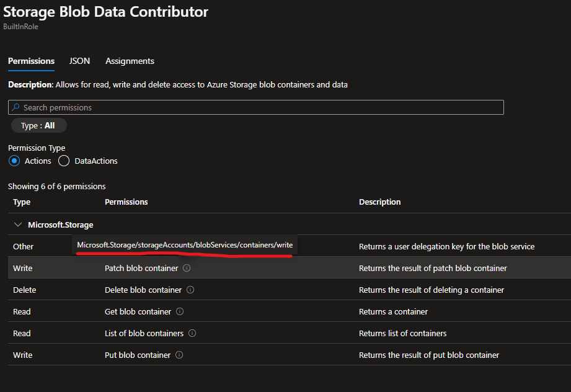Select the List of blob containers permission
Image resolution: width=571 pixels, height=392 pixels.
coord(144,333)
